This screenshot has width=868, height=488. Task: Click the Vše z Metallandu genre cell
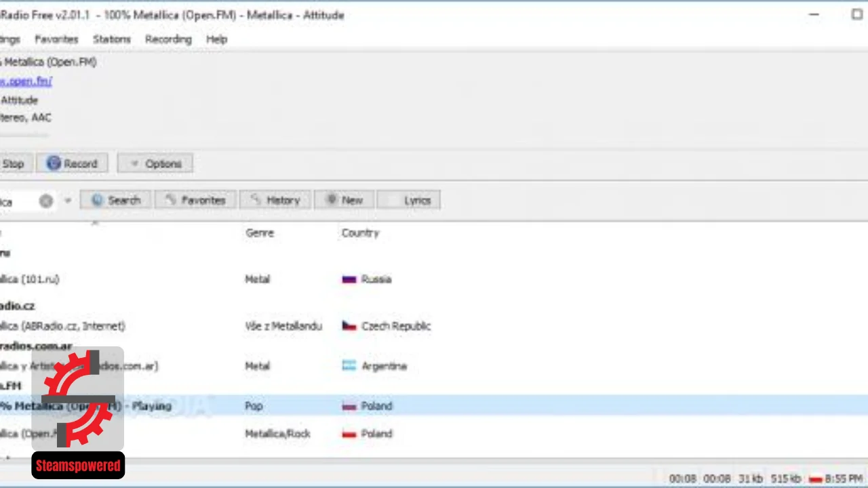(283, 326)
